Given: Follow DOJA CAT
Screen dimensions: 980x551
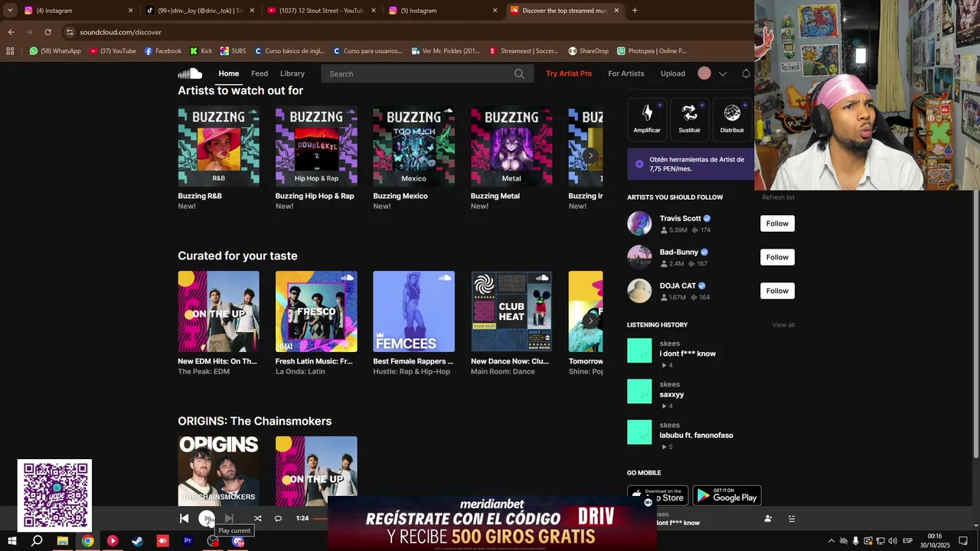Looking at the screenshot, I should click(x=777, y=291).
